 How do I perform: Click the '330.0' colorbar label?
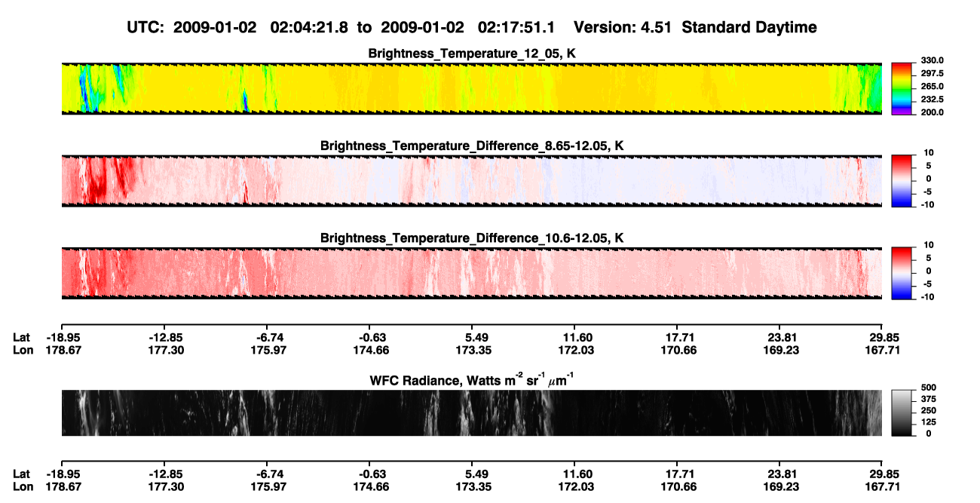(932, 60)
